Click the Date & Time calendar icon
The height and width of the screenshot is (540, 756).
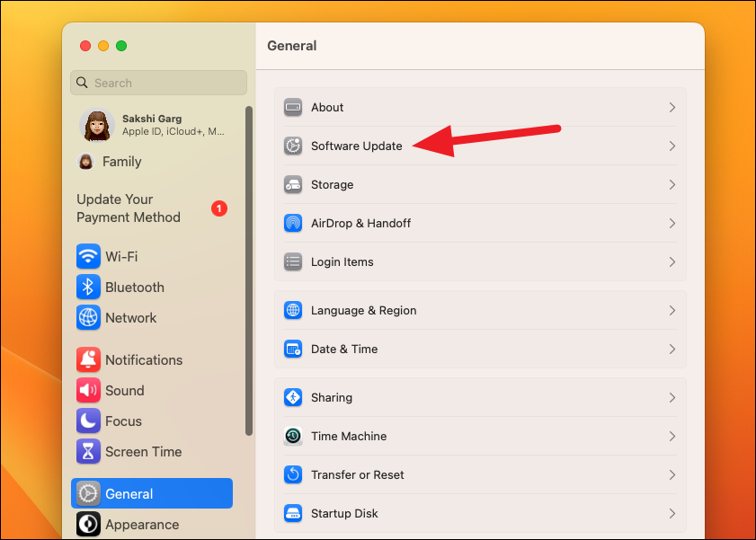coord(293,350)
